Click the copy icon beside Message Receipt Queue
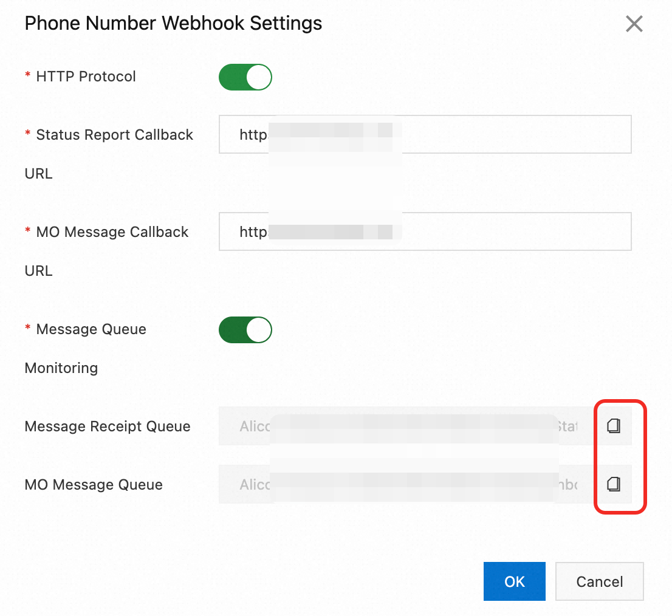 613,426
